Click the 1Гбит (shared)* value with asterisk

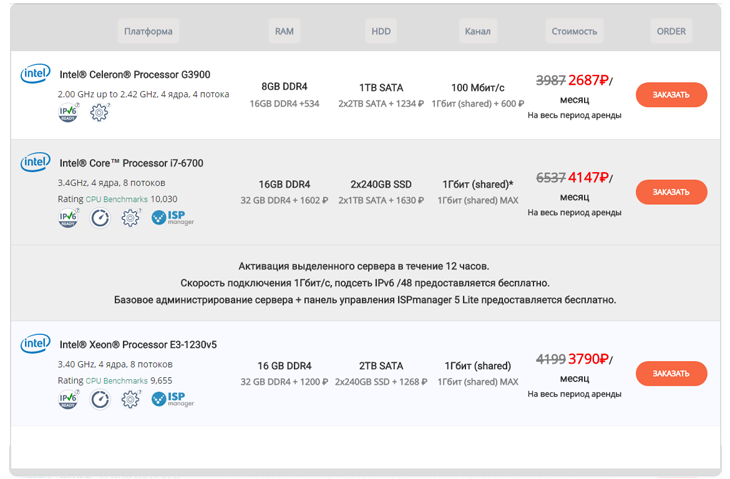[478, 184]
